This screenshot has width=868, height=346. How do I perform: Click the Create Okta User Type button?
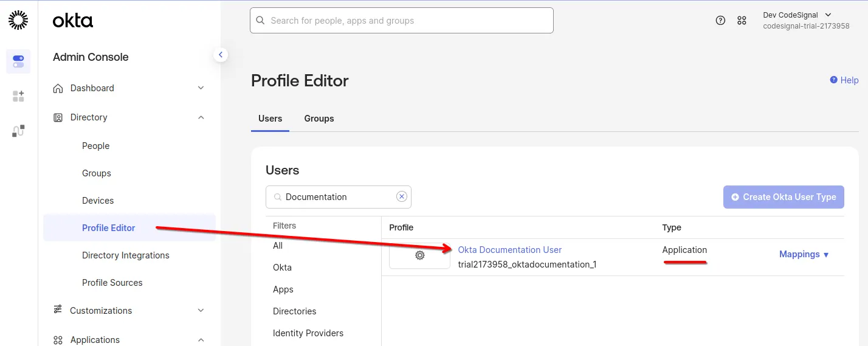tap(784, 197)
